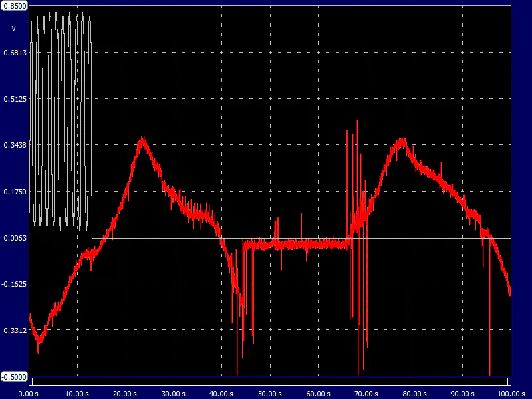This screenshot has width=532, height=399.
Task: Grab the left handle of the time range bar
Action: pos(31,382)
